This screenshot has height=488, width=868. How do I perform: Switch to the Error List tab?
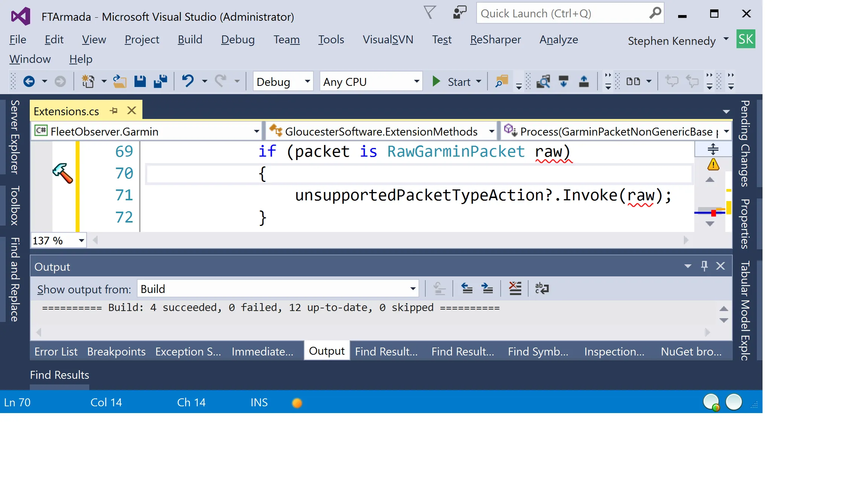coord(56,351)
